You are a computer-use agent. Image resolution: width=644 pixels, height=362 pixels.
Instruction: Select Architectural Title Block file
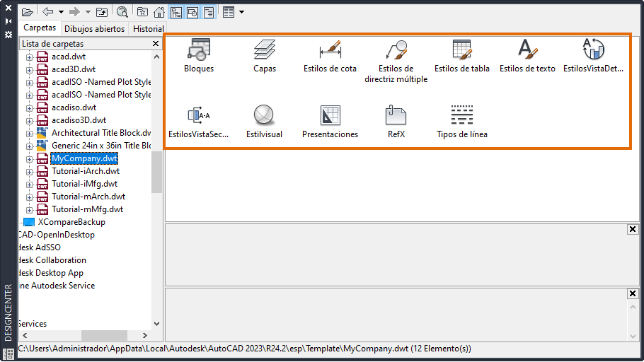pyautogui.click(x=101, y=133)
